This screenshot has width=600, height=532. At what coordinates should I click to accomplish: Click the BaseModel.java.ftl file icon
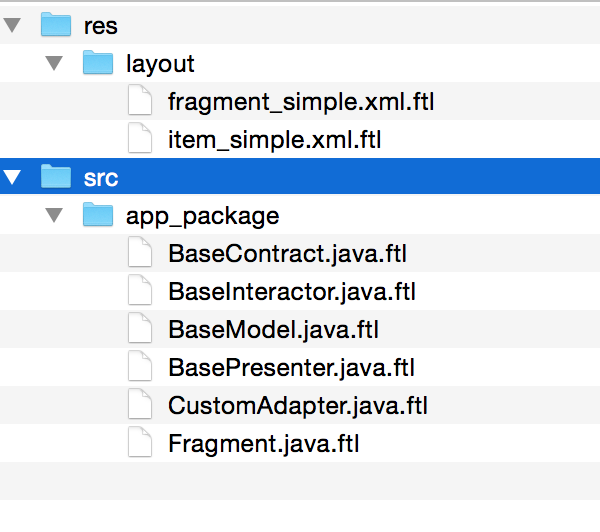(140, 329)
